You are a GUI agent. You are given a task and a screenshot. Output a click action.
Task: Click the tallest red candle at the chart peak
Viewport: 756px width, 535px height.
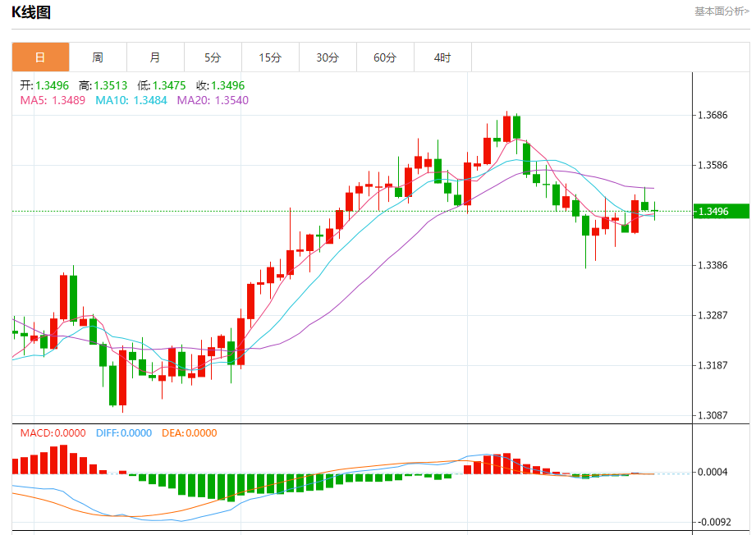(x=506, y=128)
